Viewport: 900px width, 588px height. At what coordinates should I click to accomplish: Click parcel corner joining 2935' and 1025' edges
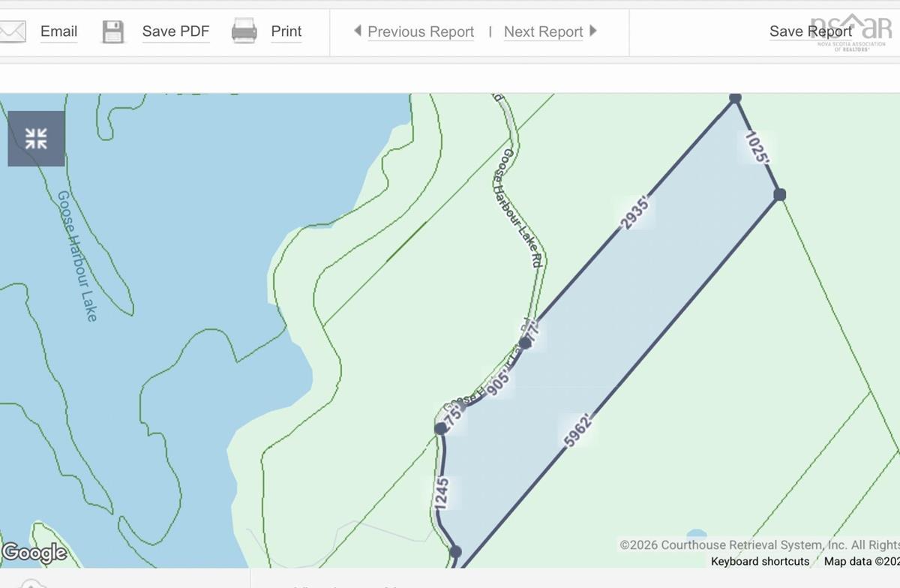pos(735,97)
